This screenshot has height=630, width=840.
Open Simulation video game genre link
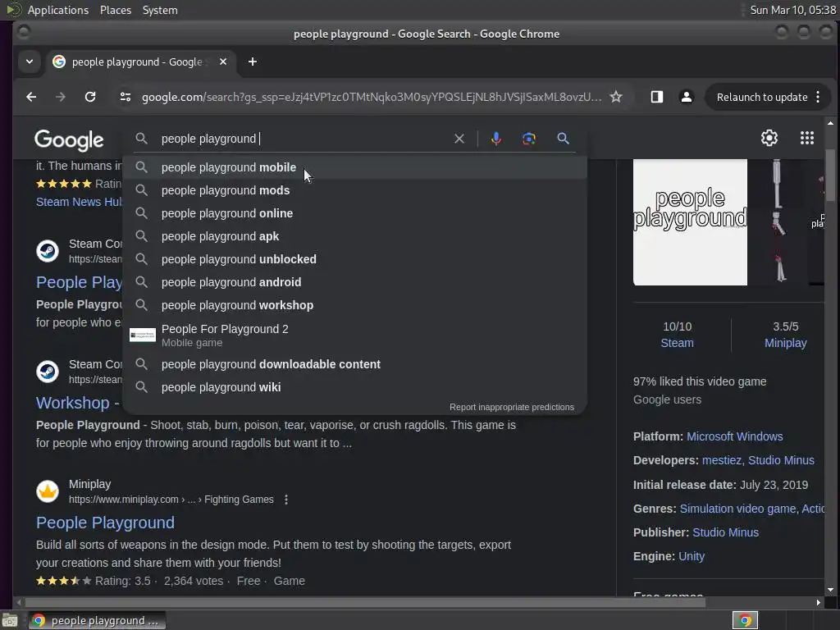737,509
